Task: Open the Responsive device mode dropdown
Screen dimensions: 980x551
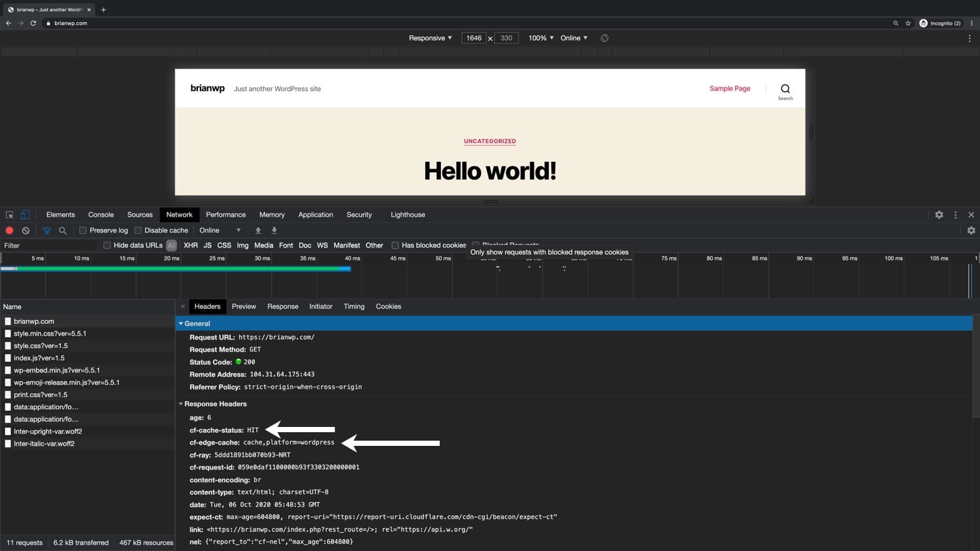Action: (x=429, y=38)
